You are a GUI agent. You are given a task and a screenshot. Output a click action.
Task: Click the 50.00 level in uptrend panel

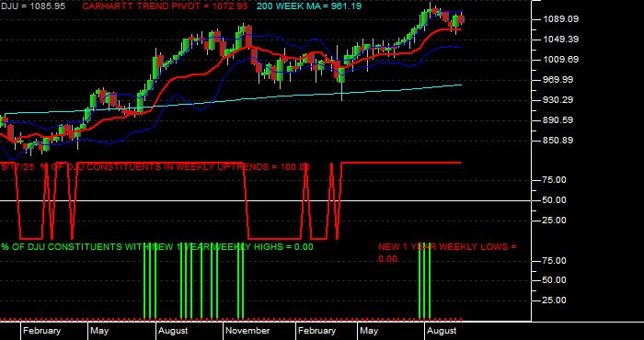pos(555,200)
